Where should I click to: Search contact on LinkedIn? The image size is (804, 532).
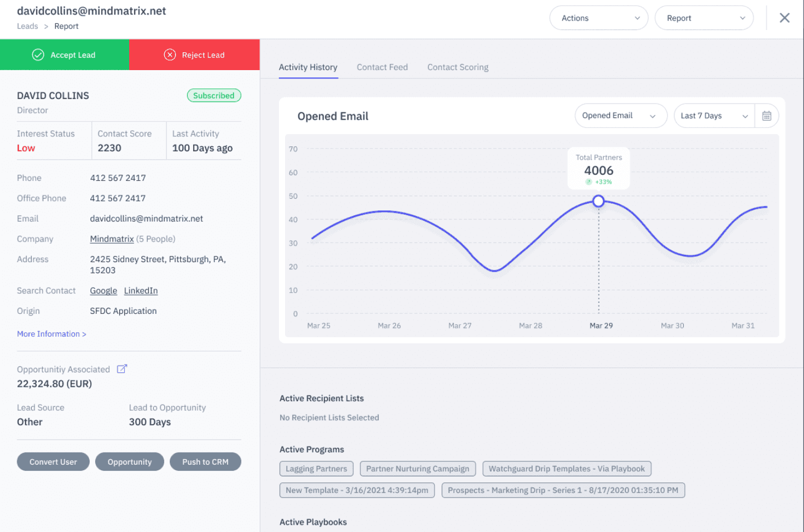tap(141, 290)
